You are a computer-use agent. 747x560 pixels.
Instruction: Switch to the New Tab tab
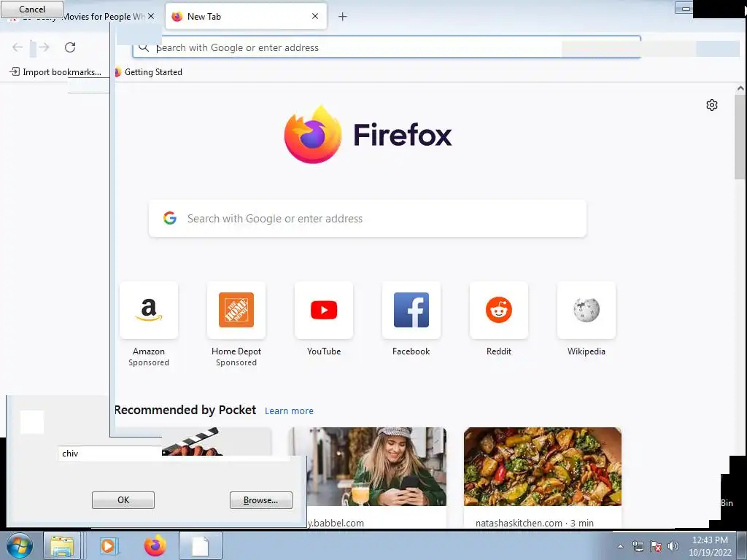click(246, 16)
